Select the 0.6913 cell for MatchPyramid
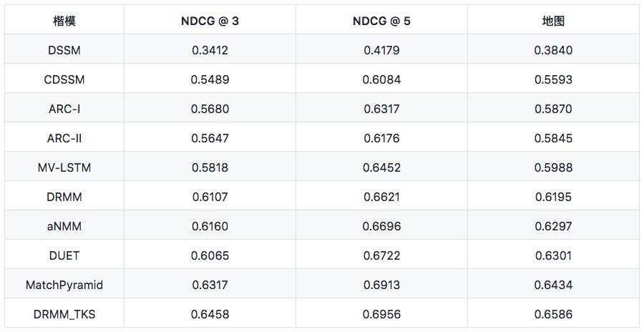The image size is (644, 332). point(381,285)
